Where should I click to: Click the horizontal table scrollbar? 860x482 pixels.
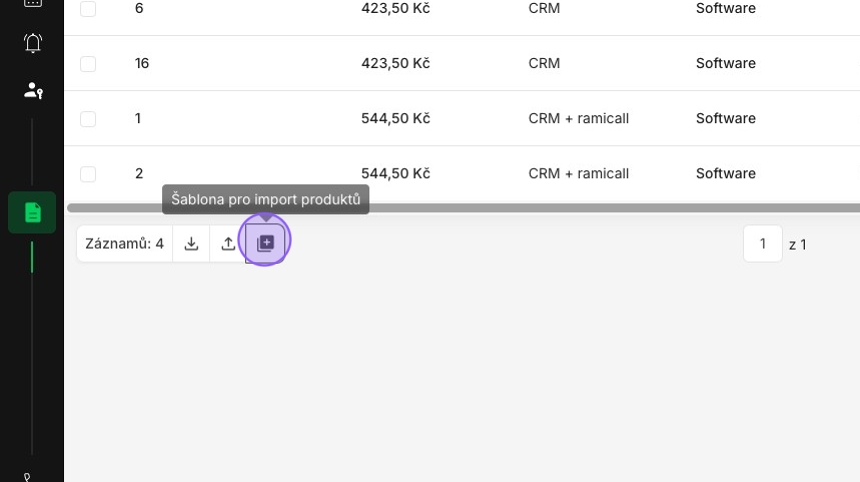463,208
